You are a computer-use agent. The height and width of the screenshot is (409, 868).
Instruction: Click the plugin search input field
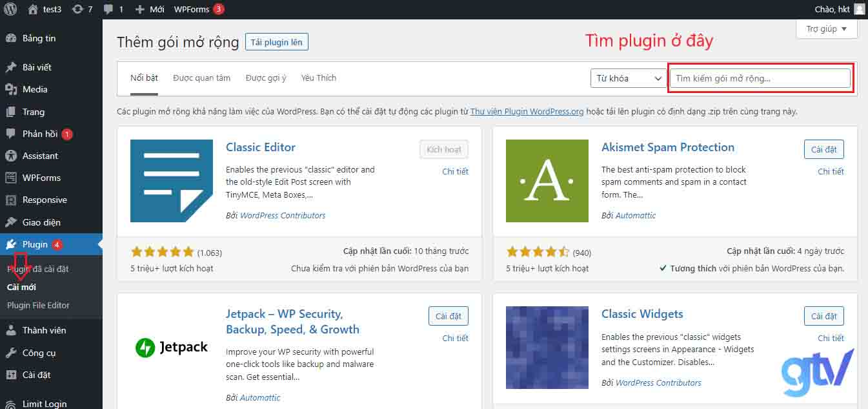[x=760, y=77]
